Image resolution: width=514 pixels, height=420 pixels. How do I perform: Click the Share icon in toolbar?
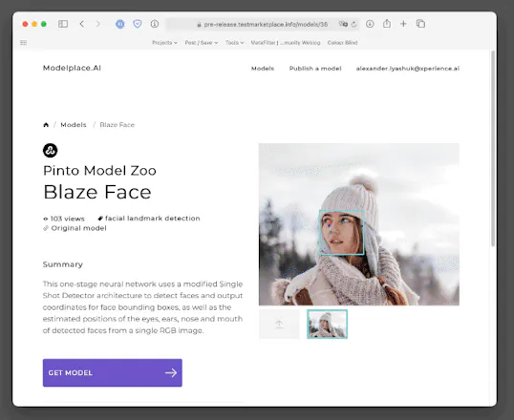(x=387, y=24)
